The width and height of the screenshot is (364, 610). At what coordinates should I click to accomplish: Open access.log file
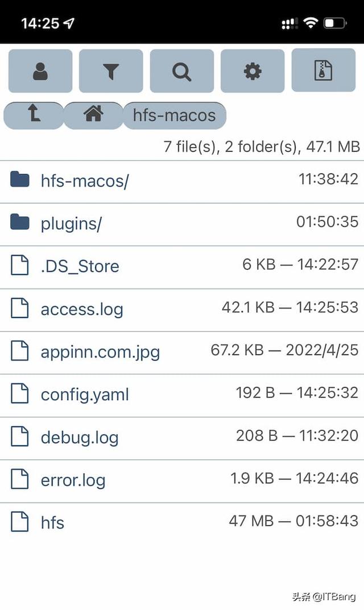pyautogui.click(x=82, y=310)
